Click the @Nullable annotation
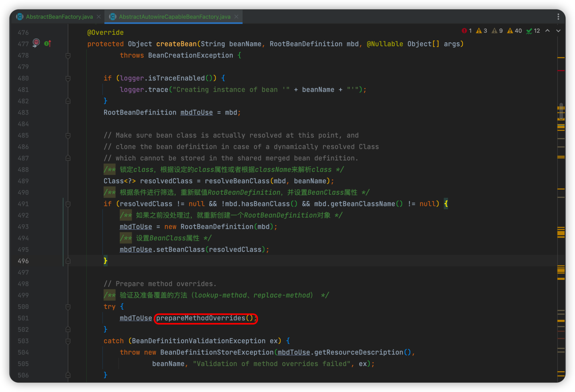Viewport: 575px width, 392px height. coord(385,44)
